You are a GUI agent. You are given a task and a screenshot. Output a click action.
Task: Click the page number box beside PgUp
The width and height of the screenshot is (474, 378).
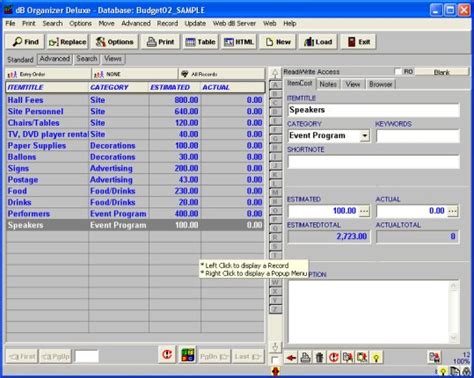[87, 356]
